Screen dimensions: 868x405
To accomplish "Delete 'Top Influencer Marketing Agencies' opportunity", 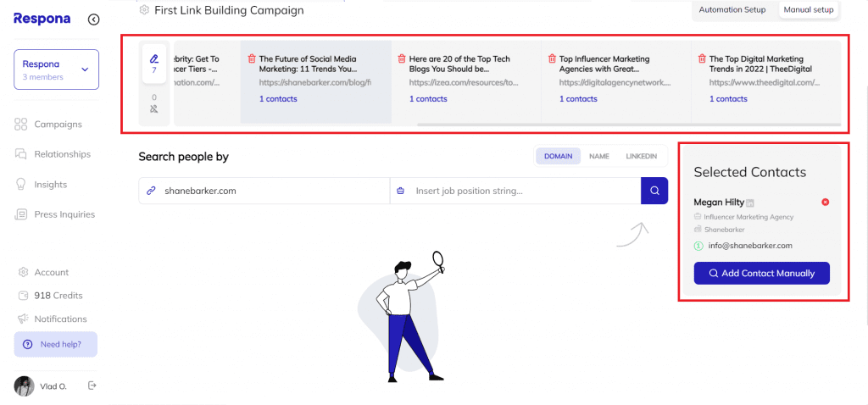I will pyautogui.click(x=552, y=58).
